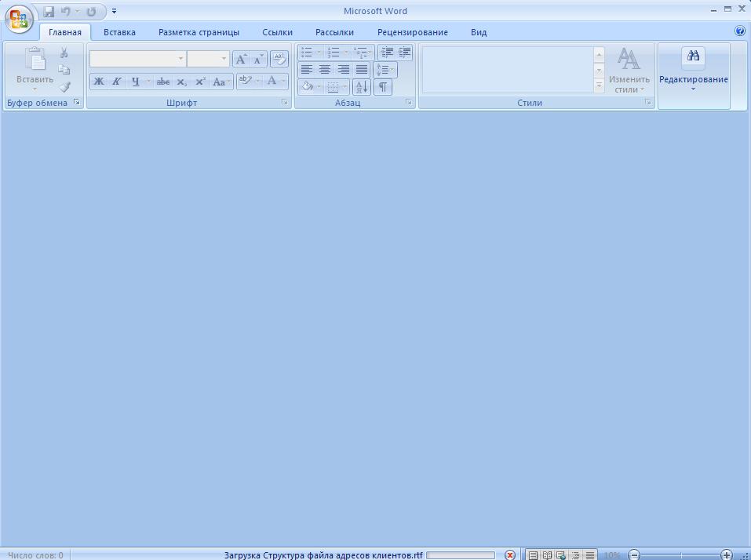The image size is (751, 560).
Task: Open the Вставка ribbon tab
Action: [x=119, y=32]
